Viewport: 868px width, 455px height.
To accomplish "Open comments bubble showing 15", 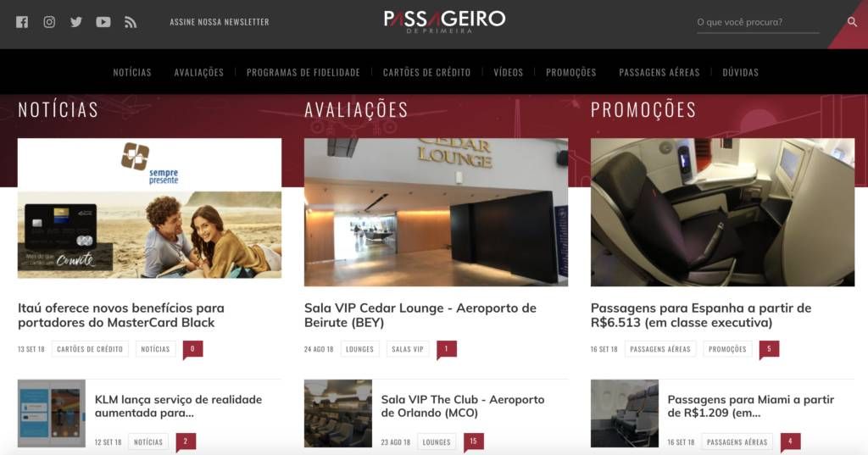I will click(x=473, y=441).
